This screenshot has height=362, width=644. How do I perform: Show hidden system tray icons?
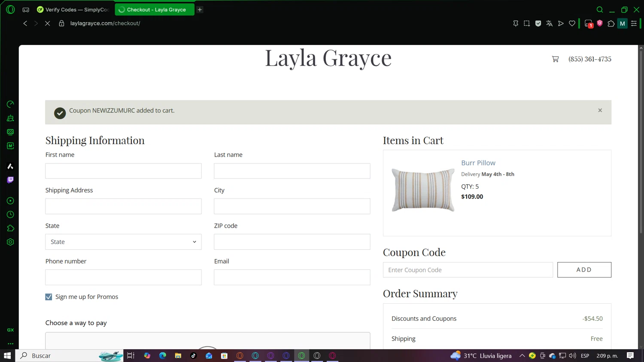click(x=522, y=356)
